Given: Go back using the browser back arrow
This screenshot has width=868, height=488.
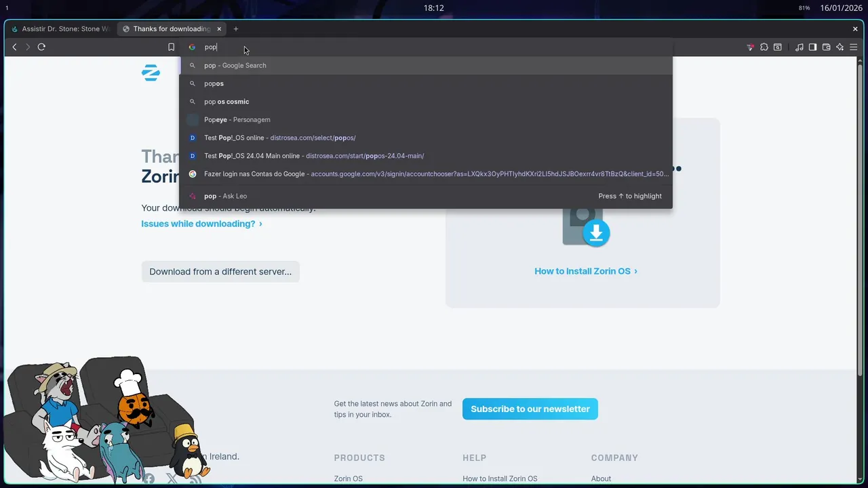Looking at the screenshot, I should (14, 47).
